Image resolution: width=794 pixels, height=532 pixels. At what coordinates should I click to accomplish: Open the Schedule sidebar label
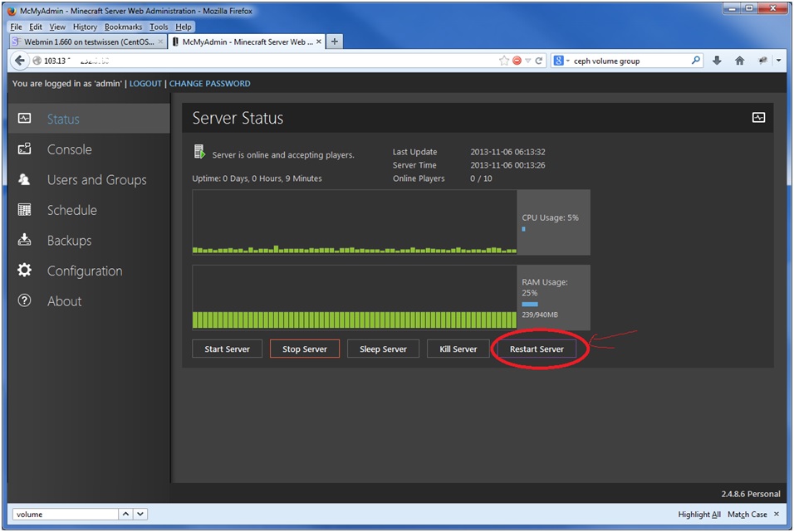pyautogui.click(x=72, y=210)
